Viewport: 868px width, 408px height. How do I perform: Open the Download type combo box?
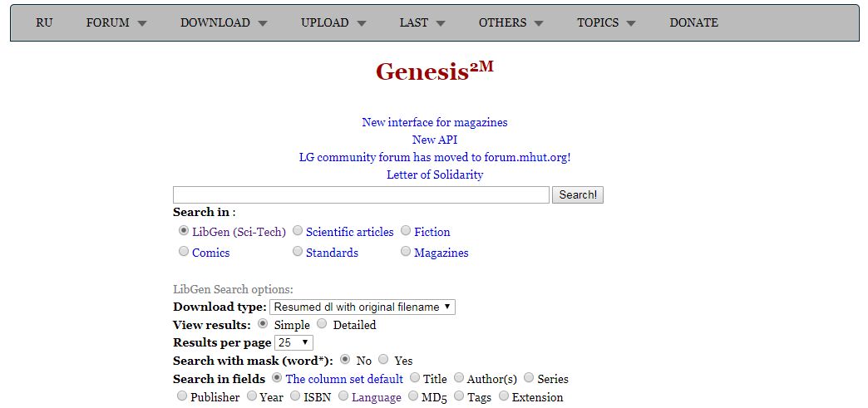[x=362, y=307]
